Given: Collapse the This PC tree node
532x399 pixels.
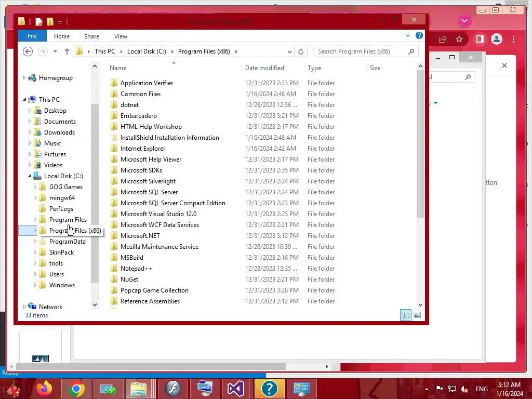Looking at the screenshot, I should (24, 99).
